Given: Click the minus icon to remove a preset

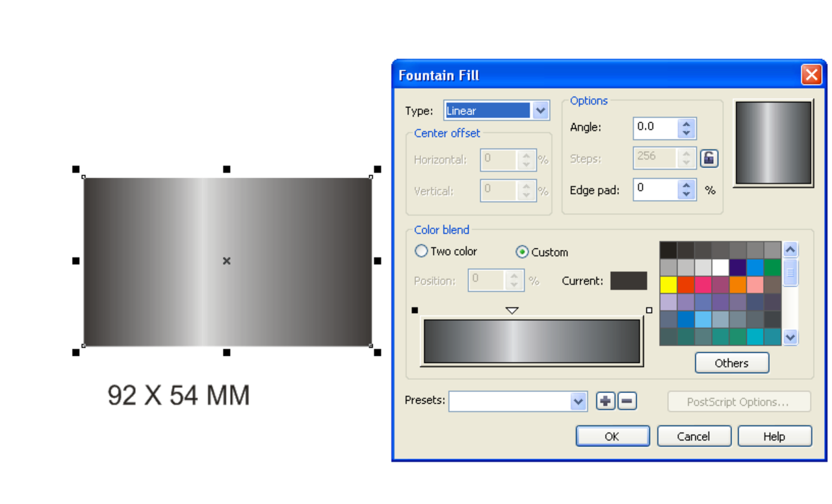Looking at the screenshot, I should click(x=627, y=401).
